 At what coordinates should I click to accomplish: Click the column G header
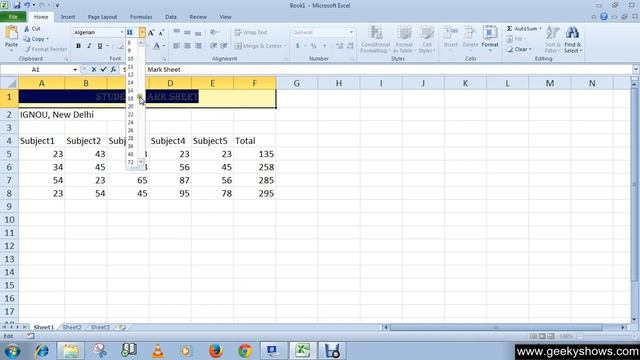pyautogui.click(x=297, y=83)
